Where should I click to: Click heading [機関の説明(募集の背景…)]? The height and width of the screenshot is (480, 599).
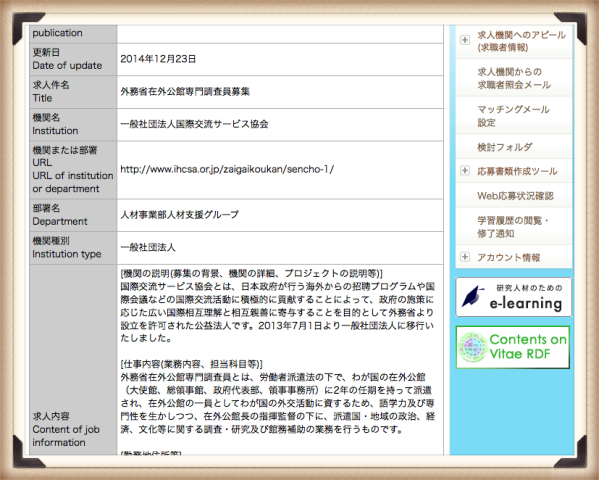click(x=251, y=273)
